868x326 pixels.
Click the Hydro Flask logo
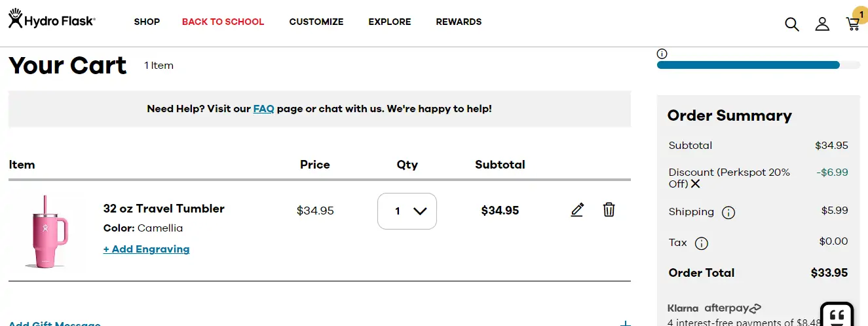point(52,20)
